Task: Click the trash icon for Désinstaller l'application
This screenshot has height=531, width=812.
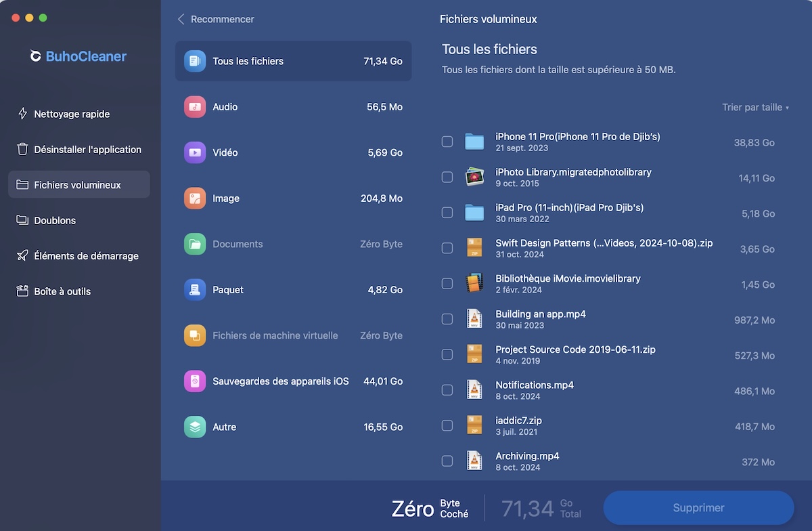Action: pyautogui.click(x=22, y=149)
